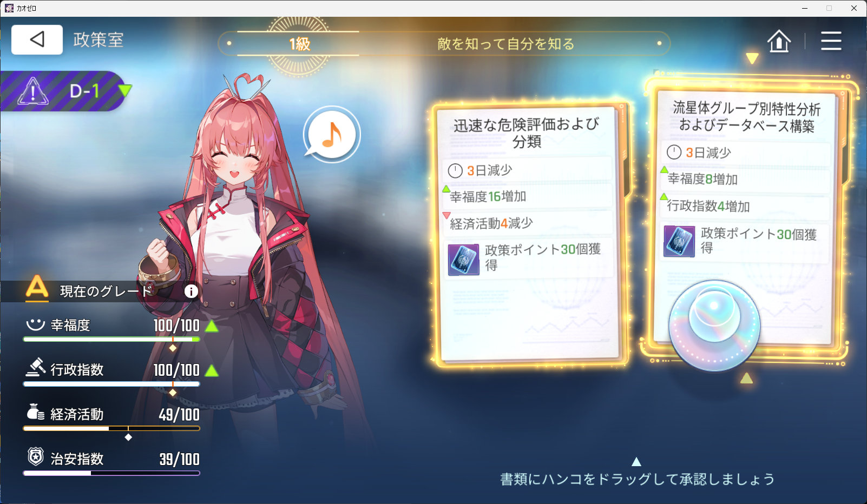
Task: Click the policy point card icon on left document
Action: [464, 260]
